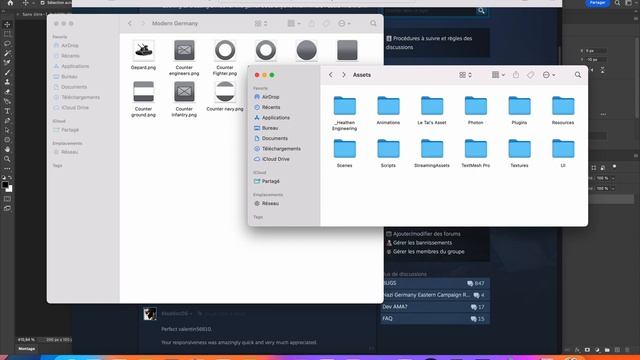Select Partagé in Assets window sidebar
The width and height of the screenshot is (640, 360).
click(x=267, y=181)
